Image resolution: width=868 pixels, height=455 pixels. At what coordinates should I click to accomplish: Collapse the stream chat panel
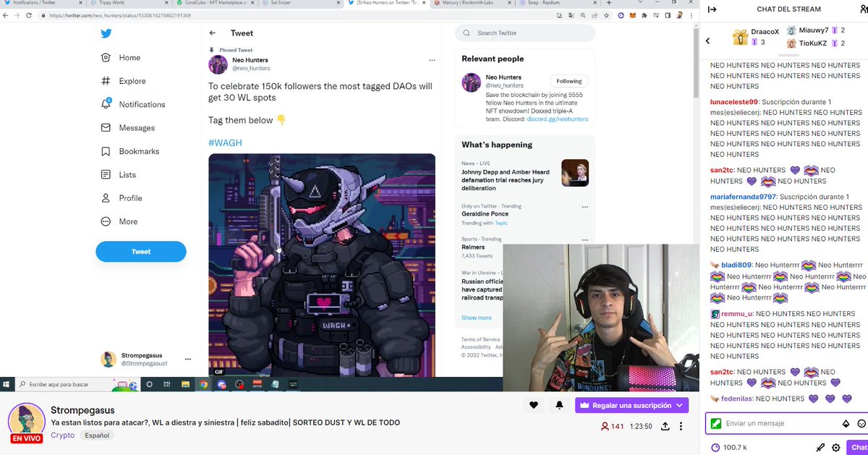pos(712,9)
